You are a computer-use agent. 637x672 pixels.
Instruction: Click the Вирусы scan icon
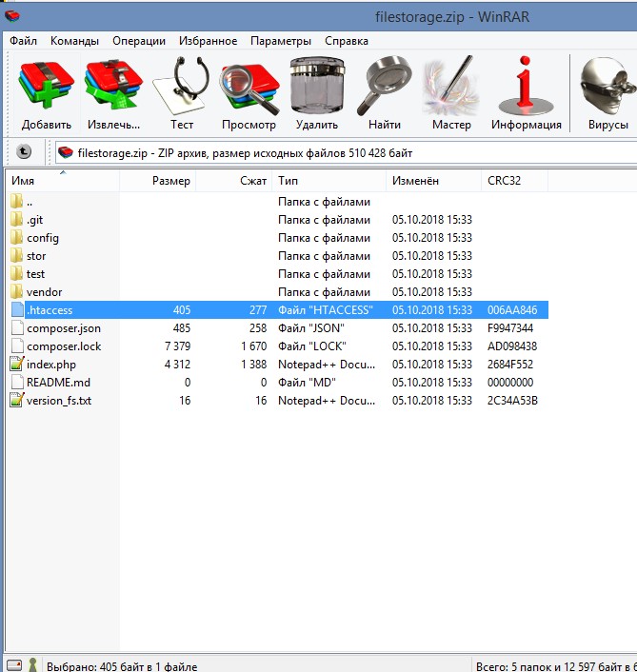point(607,85)
